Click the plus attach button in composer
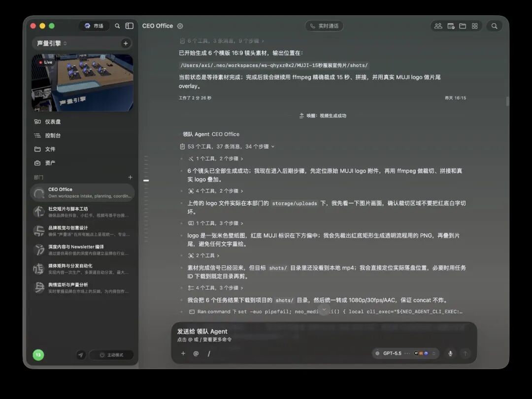 point(183,354)
